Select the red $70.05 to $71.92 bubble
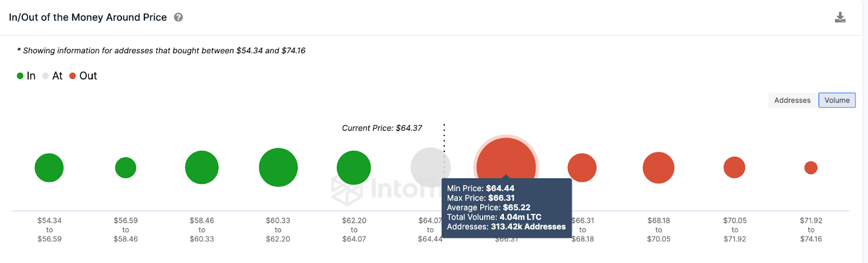The image size is (868, 263). pos(735,168)
